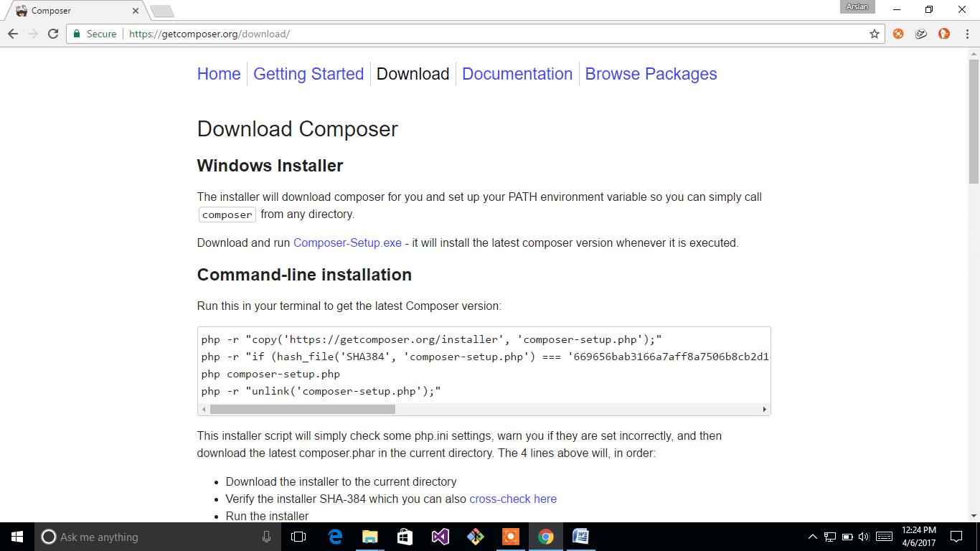This screenshot has width=980, height=551.
Task: Click the gray swirl extension icon
Action: click(x=921, y=34)
